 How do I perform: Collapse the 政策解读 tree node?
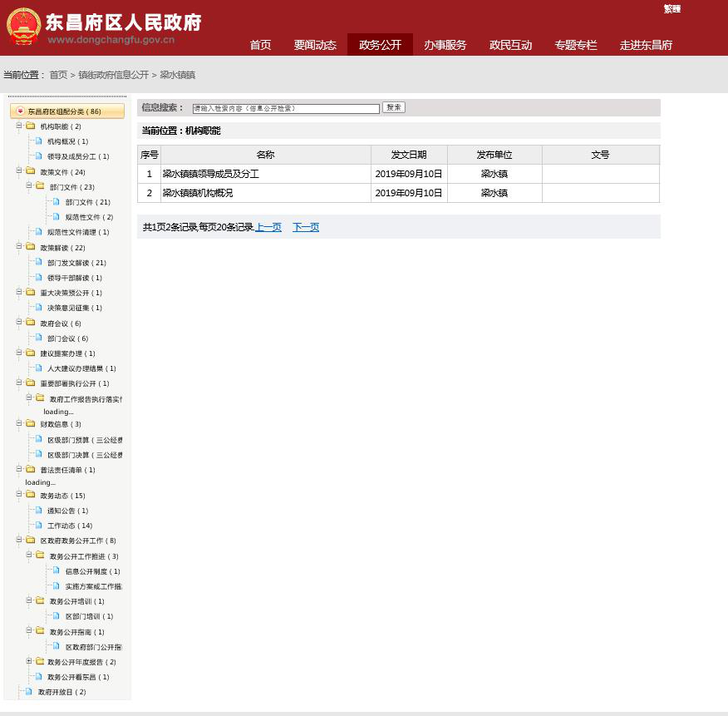(x=19, y=247)
